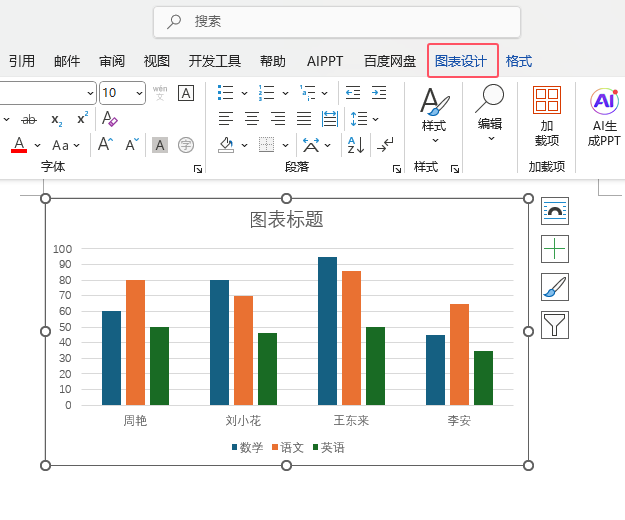Increase paragraph indent
This screenshot has width=625, height=520.
379,93
